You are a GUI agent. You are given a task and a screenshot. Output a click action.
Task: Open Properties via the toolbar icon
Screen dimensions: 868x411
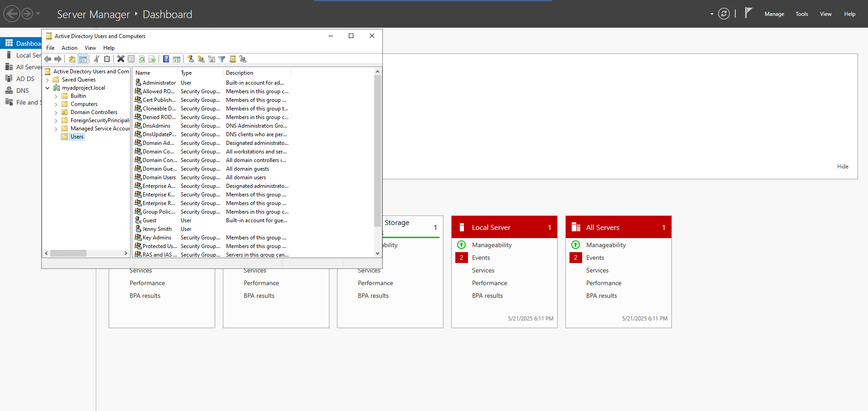point(131,59)
